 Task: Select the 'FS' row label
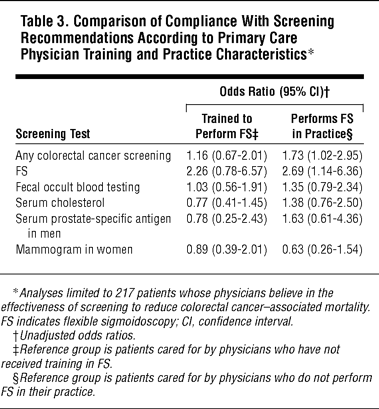coord(21,171)
